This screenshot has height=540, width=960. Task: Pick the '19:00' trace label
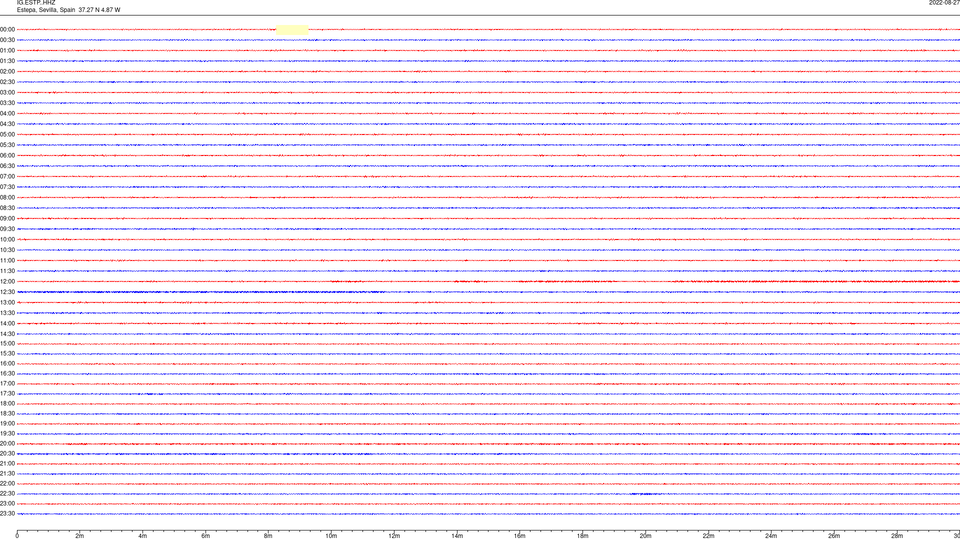click(x=7, y=424)
